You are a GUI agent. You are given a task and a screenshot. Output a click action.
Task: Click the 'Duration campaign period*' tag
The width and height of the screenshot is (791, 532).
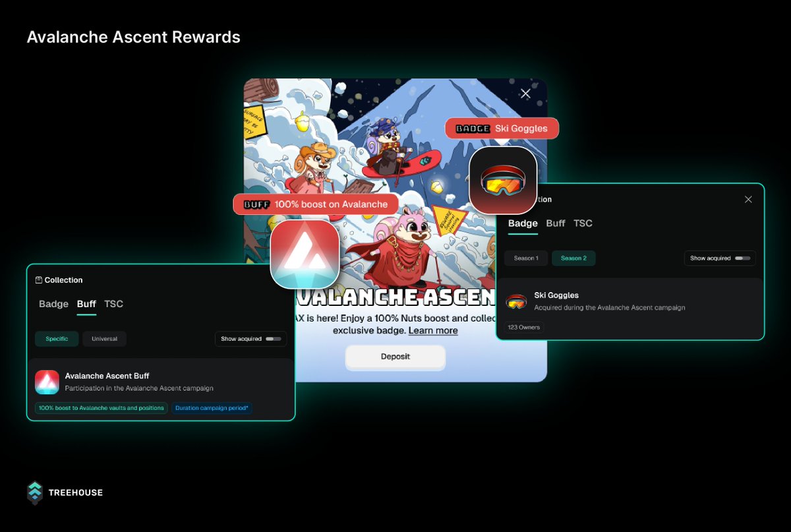[x=212, y=408]
